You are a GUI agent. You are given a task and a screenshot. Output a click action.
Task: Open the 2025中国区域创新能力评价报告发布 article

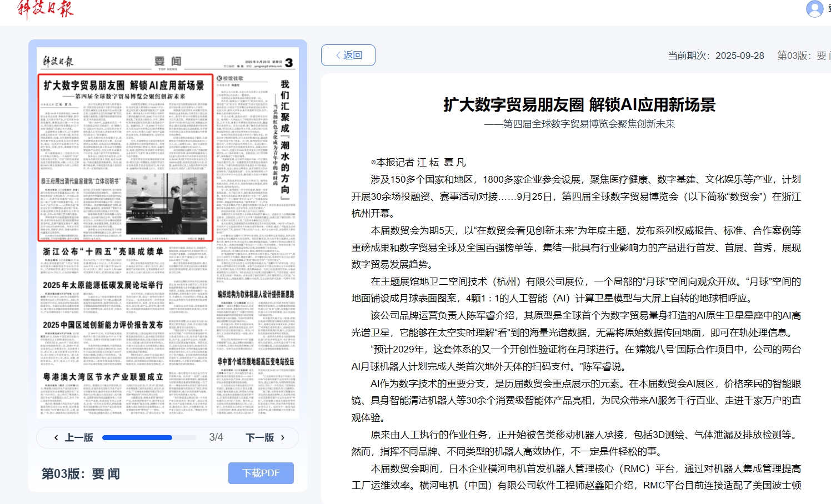pyautogui.click(x=103, y=325)
